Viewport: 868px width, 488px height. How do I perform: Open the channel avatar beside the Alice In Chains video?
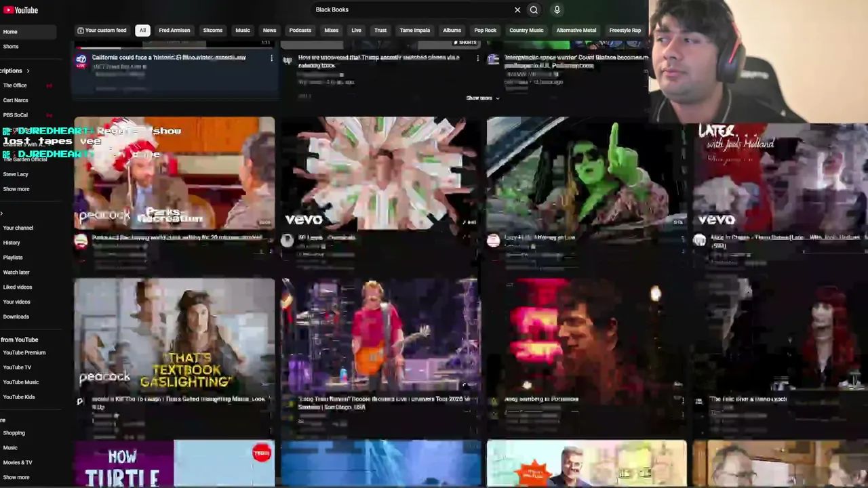pos(700,241)
